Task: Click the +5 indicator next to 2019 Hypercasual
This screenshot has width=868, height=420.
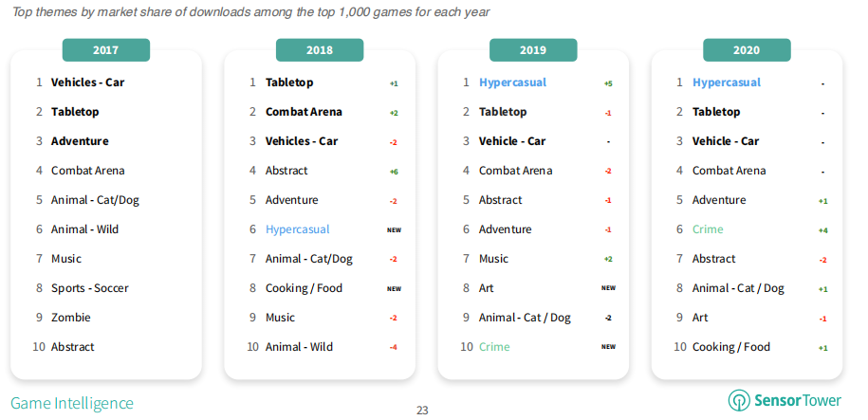Action: [x=608, y=83]
